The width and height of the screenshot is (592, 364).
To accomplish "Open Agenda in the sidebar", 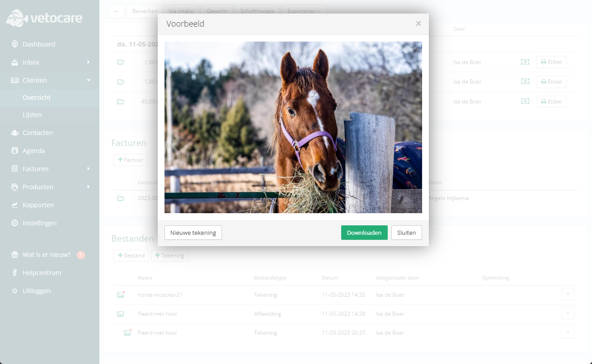I will point(33,151).
